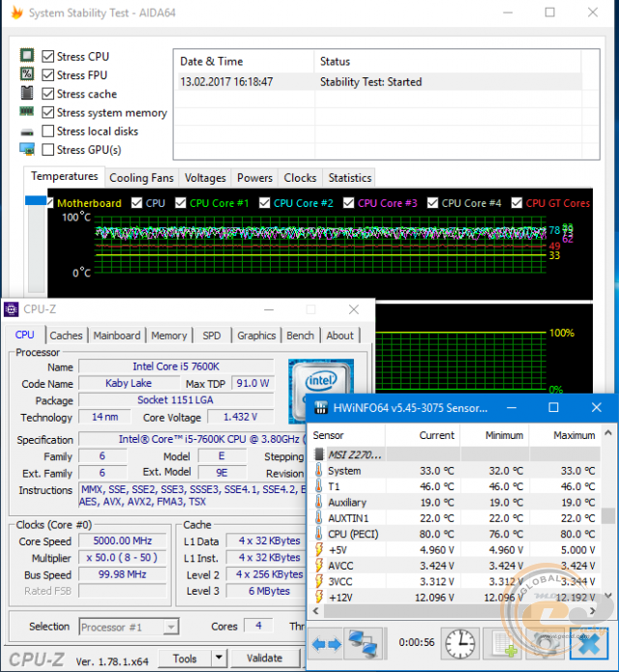Image resolution: width=619 pixels, height=672 pixels.
Task: Click the blue vertical slider beside temperature graph
Action: click(x=36, y=200)
